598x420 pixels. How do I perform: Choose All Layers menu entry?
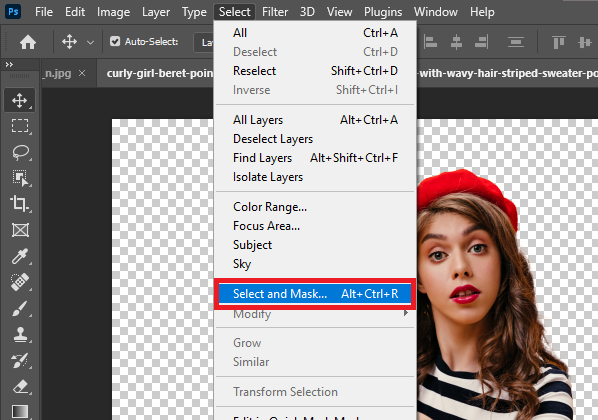(x=315, y=120)
